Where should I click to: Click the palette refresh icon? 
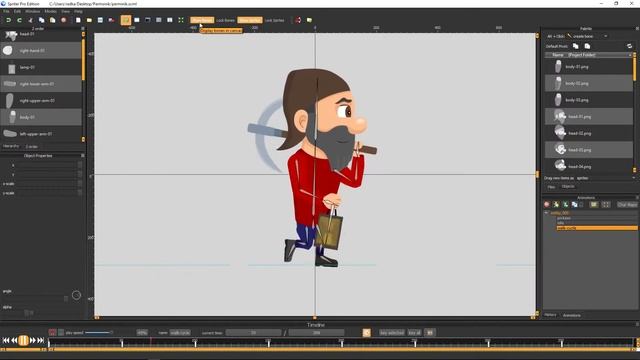coord(629,46)
